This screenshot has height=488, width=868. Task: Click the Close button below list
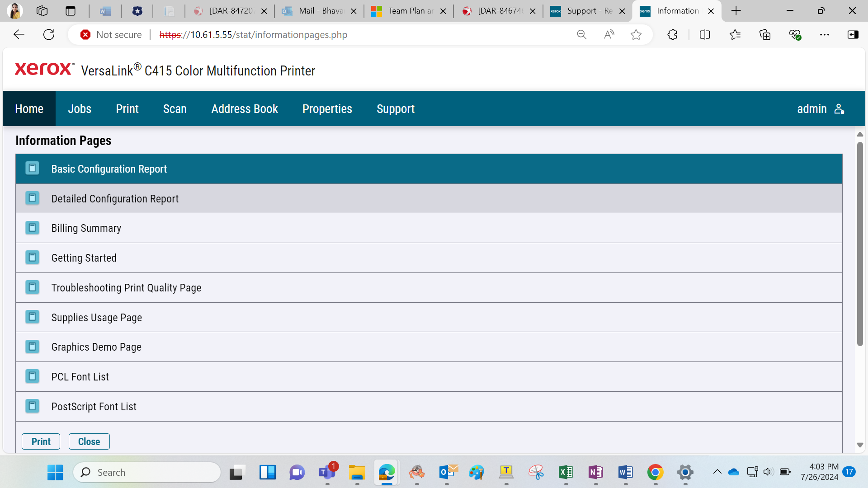89,441
